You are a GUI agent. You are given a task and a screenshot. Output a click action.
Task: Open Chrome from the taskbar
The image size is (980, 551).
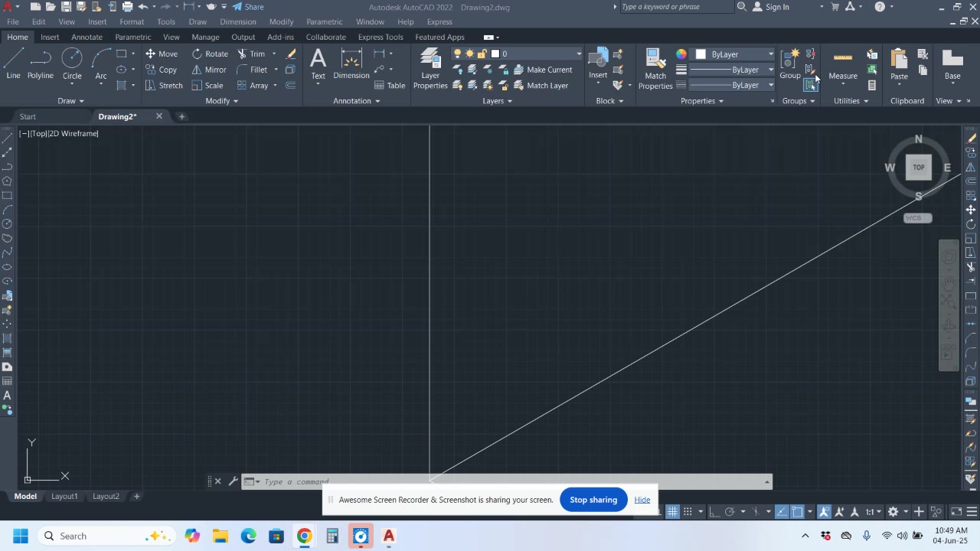click(x=305, y=536)
